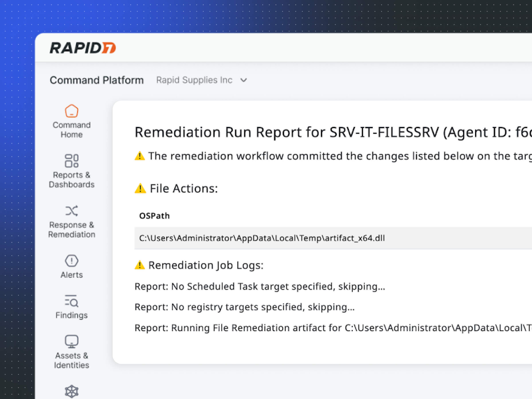Viewport: 532px width, 399px height.
Task: Open the Findings search-list icon
Action: [71, 301]
